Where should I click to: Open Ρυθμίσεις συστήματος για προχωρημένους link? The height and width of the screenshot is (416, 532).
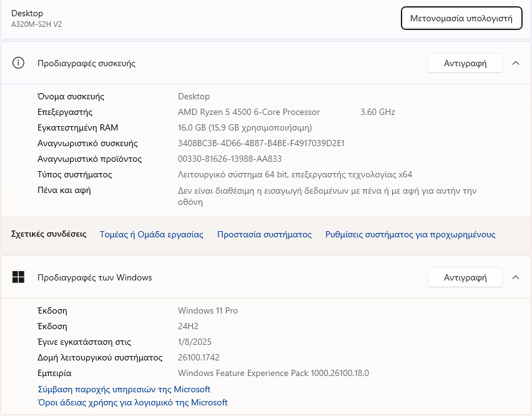coord(410,234)
